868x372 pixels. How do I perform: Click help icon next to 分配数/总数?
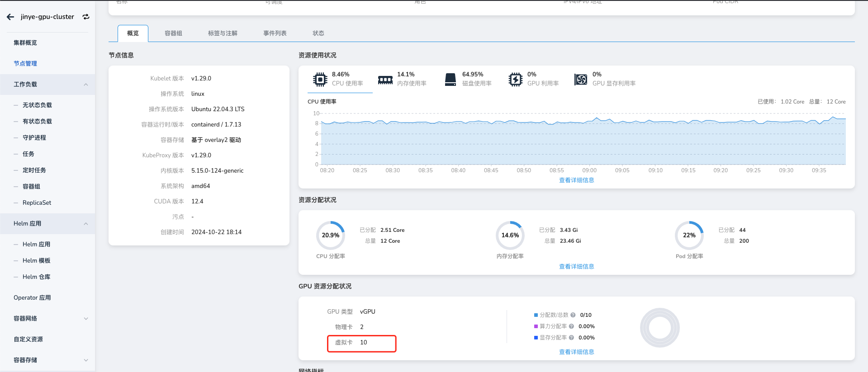coord(573,315)
